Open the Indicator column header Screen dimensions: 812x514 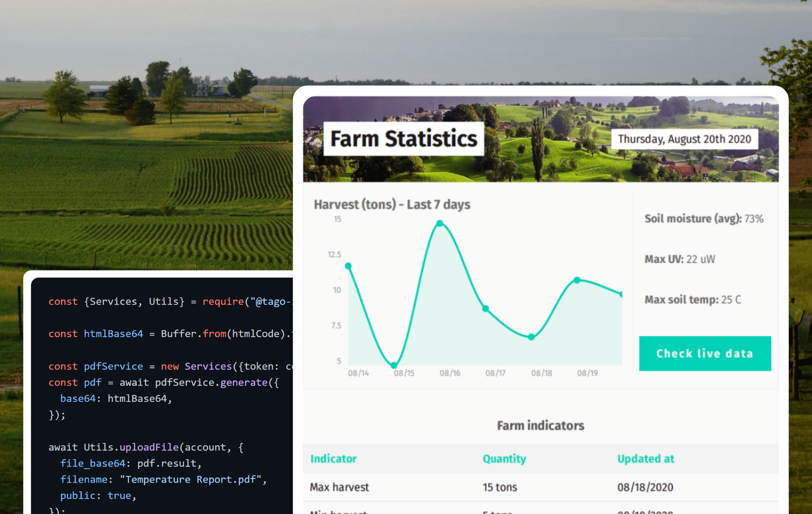pos(333,459)
